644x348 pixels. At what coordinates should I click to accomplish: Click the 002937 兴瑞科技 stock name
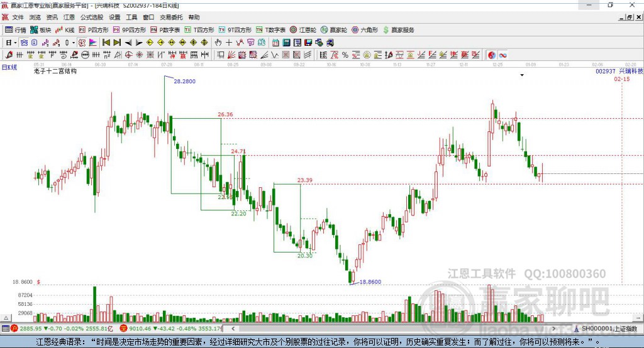[619, 71]
